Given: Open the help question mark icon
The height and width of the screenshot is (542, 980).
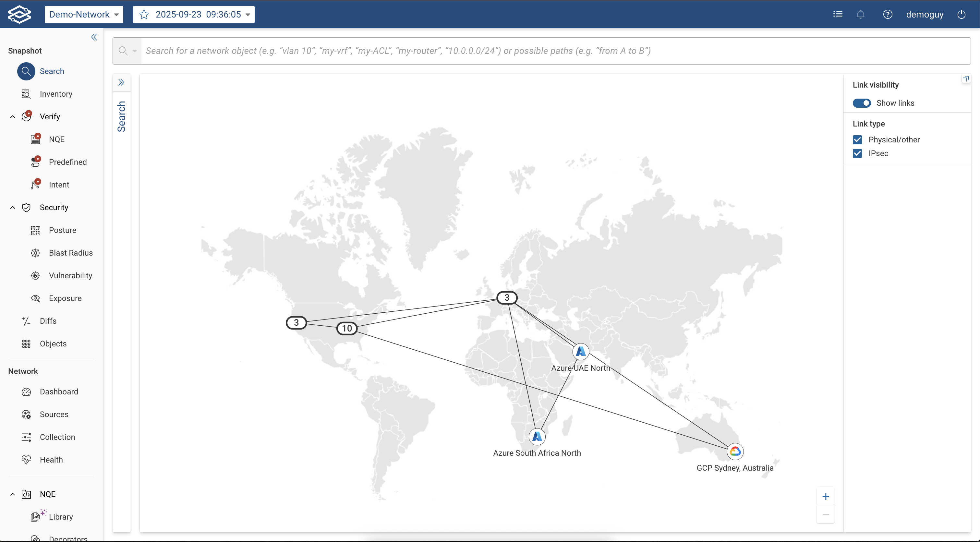Looking at the screenshot, I should [888, 15].
